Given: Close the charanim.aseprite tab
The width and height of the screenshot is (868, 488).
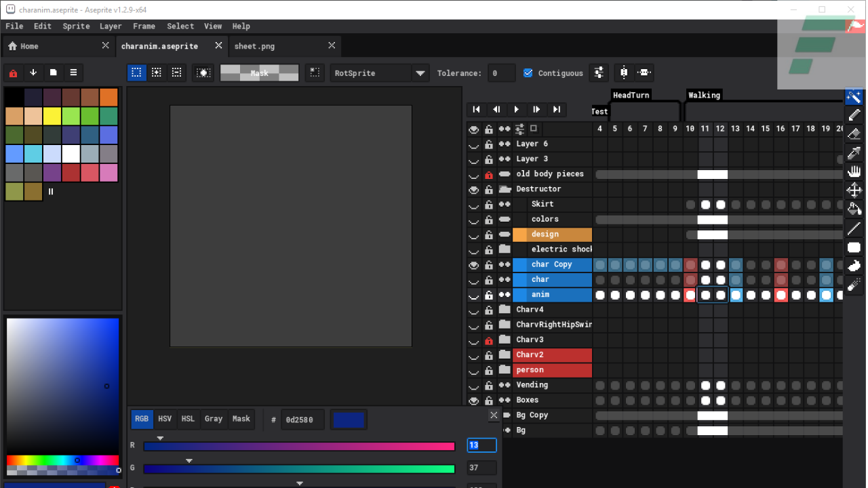Looking at the screenshot, I should pos(218,45).
